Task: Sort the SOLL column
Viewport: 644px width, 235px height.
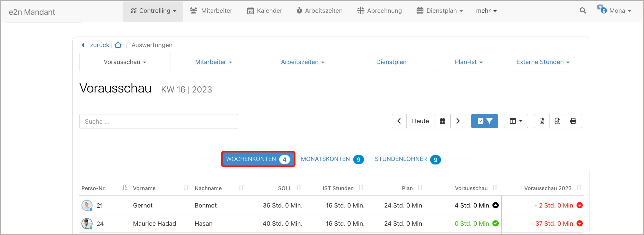Action: pos(299,188)
